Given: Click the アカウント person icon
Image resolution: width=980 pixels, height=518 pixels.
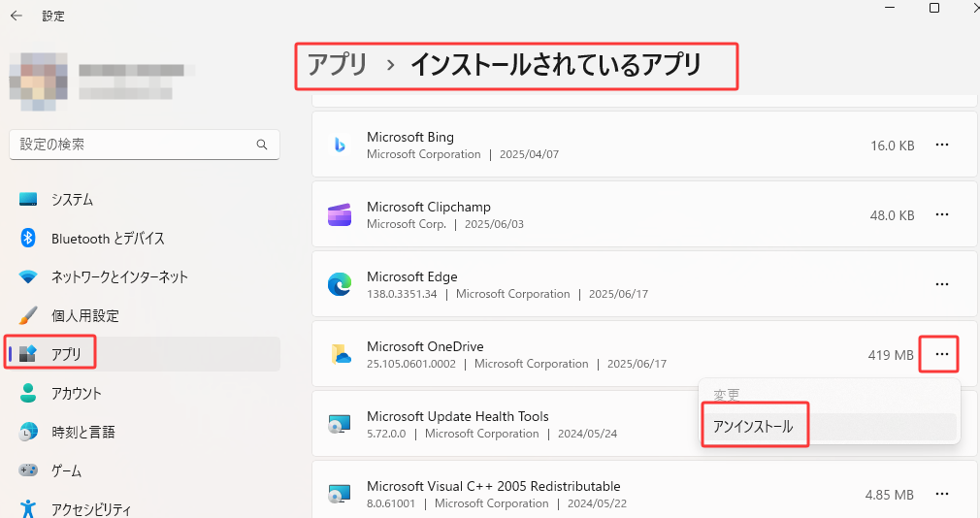Looking at the screenshot, I should 28,393.
